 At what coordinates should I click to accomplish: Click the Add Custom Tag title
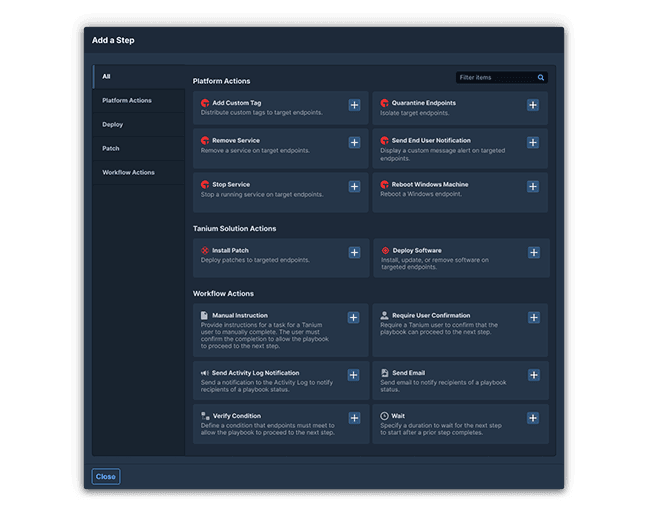(236, 103)
